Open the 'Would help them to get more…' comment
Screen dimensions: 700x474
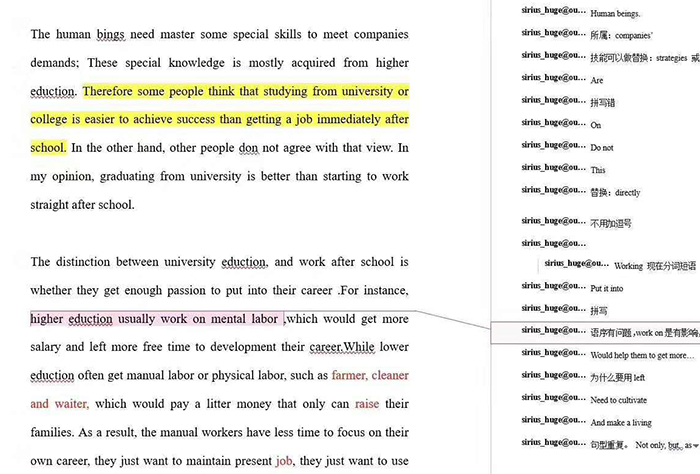pos(640,355)
